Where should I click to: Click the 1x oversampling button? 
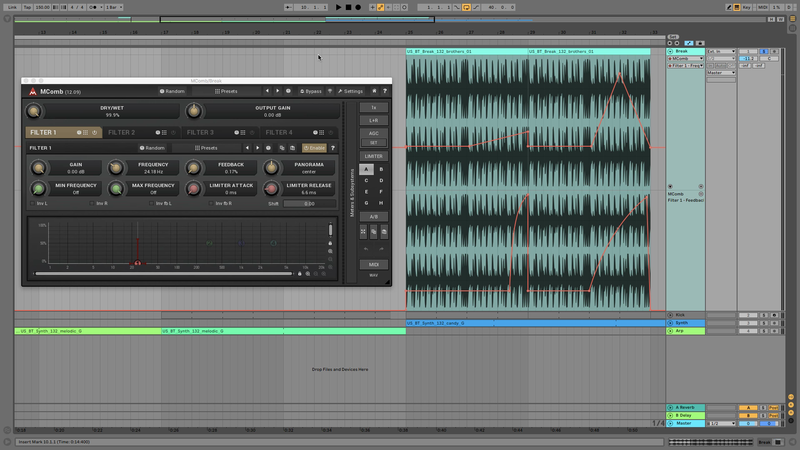click(373, 108)
